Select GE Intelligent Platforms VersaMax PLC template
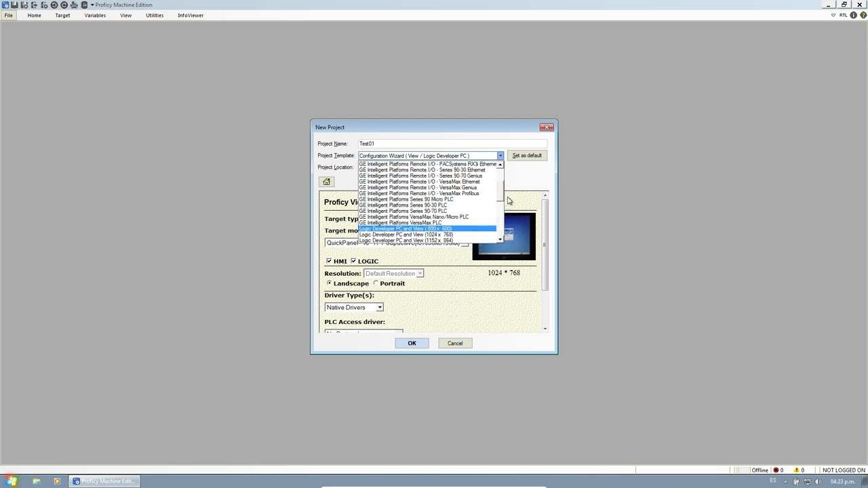 coord(428,223)
